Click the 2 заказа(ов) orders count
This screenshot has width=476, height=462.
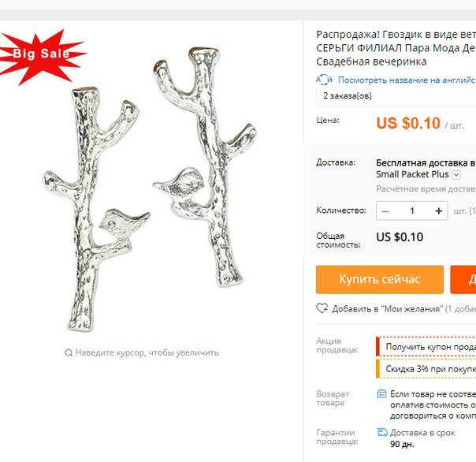pyautogui.click(x=348, y=95)
